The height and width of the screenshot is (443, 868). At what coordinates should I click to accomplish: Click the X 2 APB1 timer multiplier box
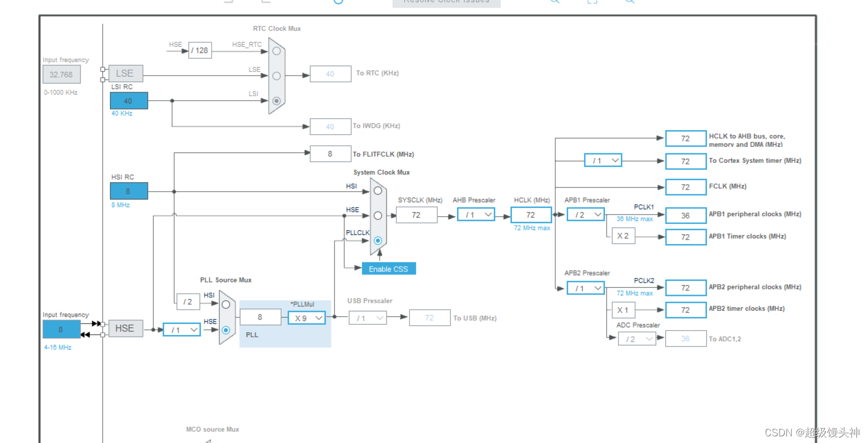pos(623,236)
